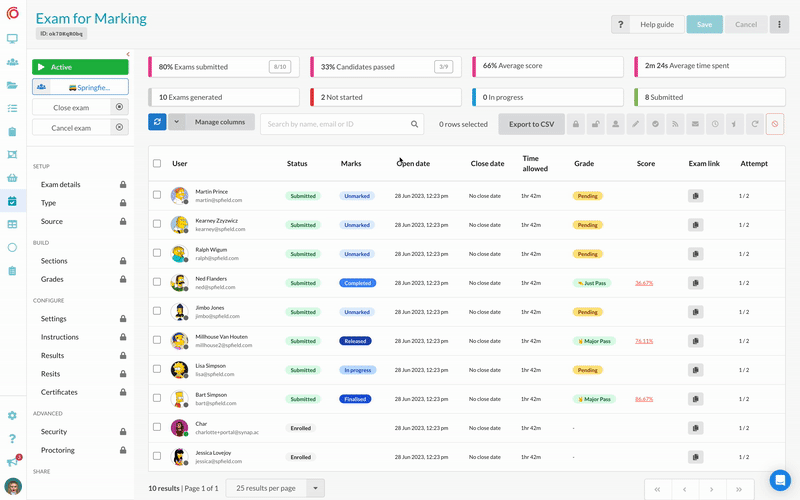Copy exam link for Martin Prince
The height and width of the screenshot is (500, 800).
696,196
